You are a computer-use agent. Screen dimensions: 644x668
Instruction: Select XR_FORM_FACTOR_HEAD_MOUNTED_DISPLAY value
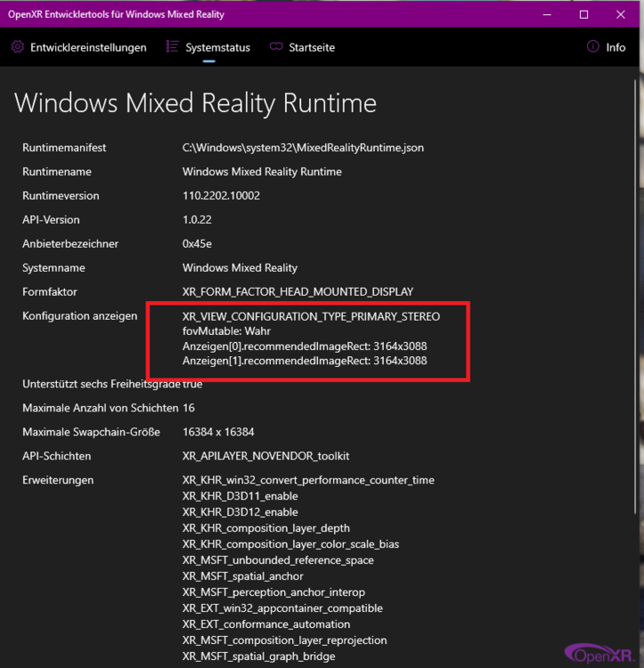[298, 292]
